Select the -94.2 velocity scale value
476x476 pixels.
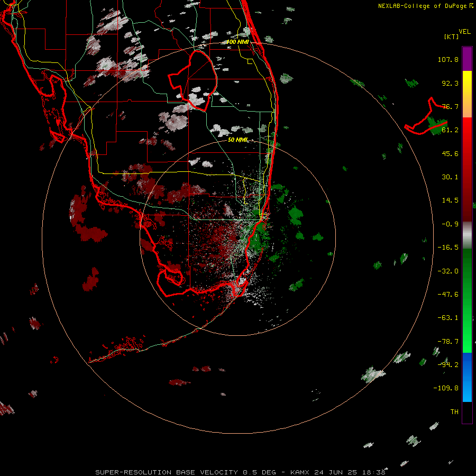[448, 365]
